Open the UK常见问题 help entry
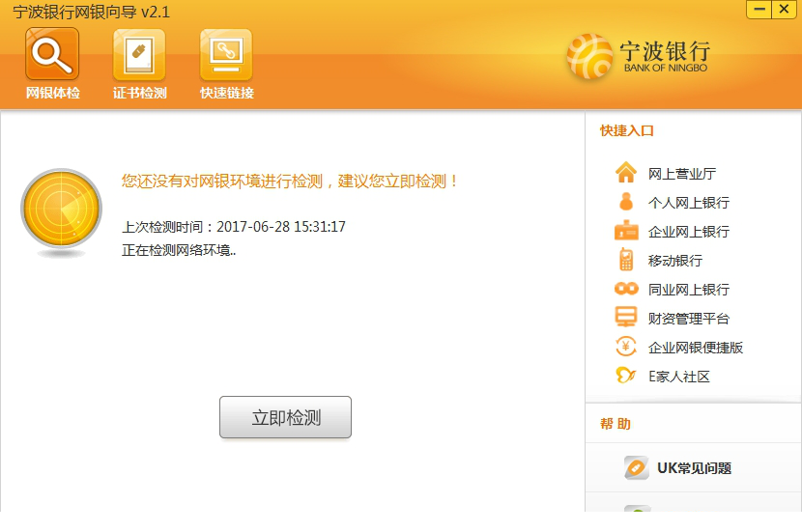 point(693,467)
